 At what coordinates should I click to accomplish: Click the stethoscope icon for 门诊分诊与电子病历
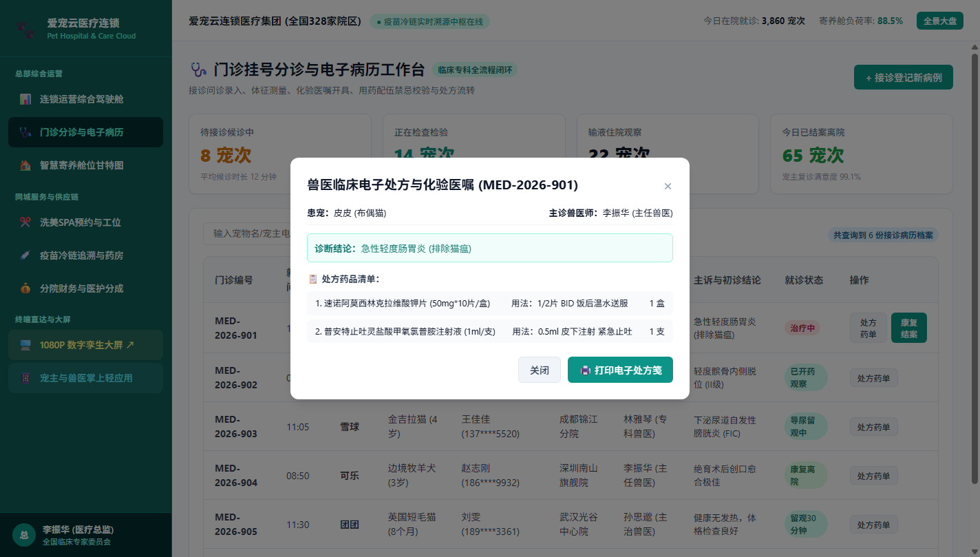pos(25,132)
